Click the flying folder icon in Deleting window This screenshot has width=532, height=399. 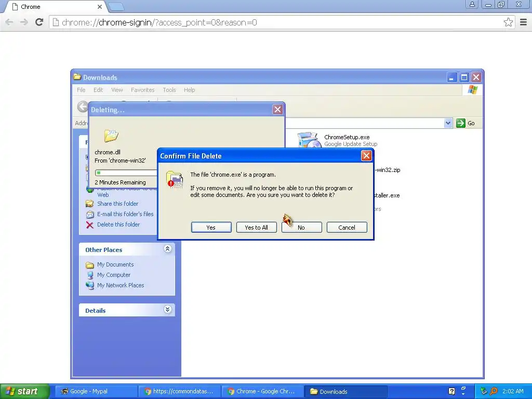pos(111,136)
